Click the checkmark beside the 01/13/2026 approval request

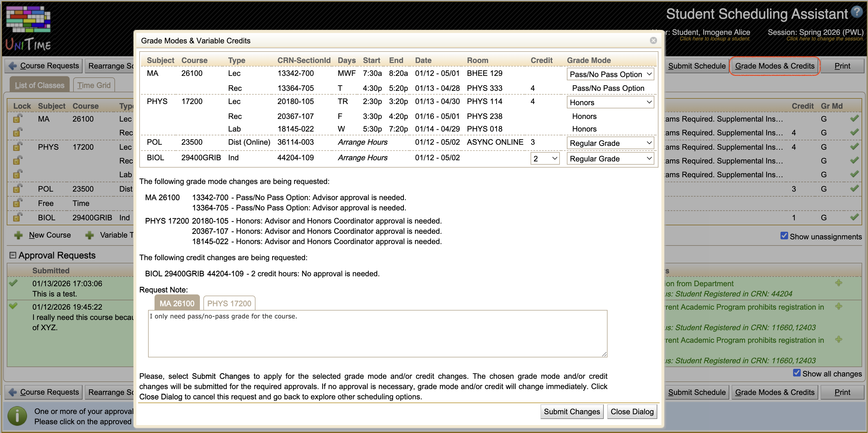13,283
